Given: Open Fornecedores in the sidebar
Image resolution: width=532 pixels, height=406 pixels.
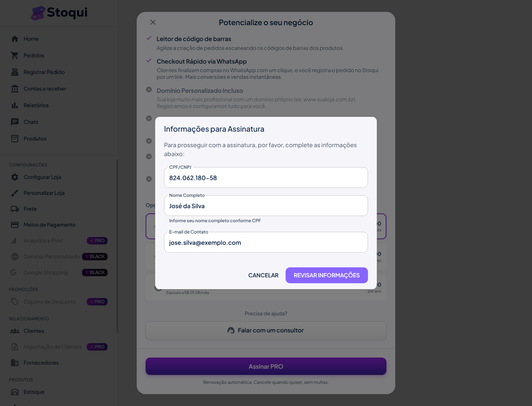Looking at the screenshot, I should [x=41, y=363].
